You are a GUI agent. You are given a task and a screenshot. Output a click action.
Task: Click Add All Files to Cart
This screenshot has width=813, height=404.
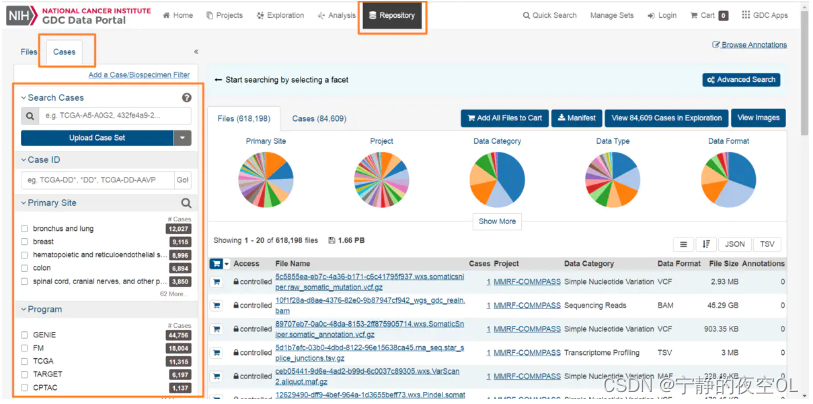[x=504, y=118]
